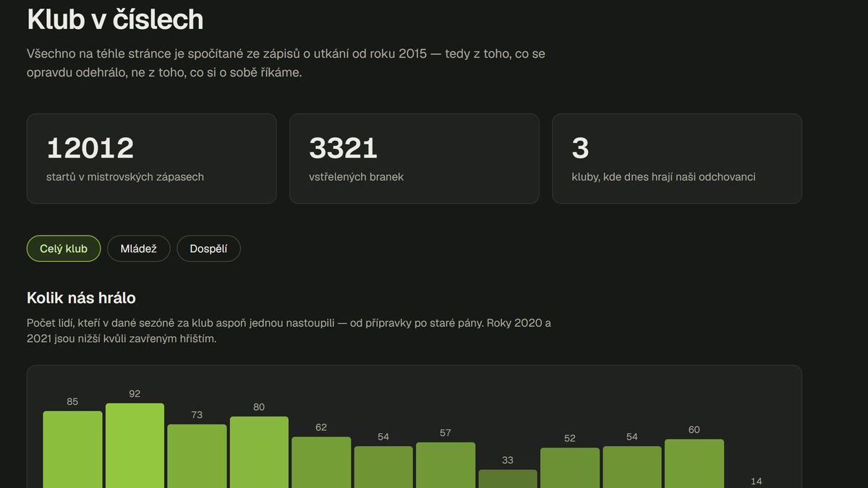Click the label vstřelených branek
This screenshot has width=868, height=488.
(356, 176)
